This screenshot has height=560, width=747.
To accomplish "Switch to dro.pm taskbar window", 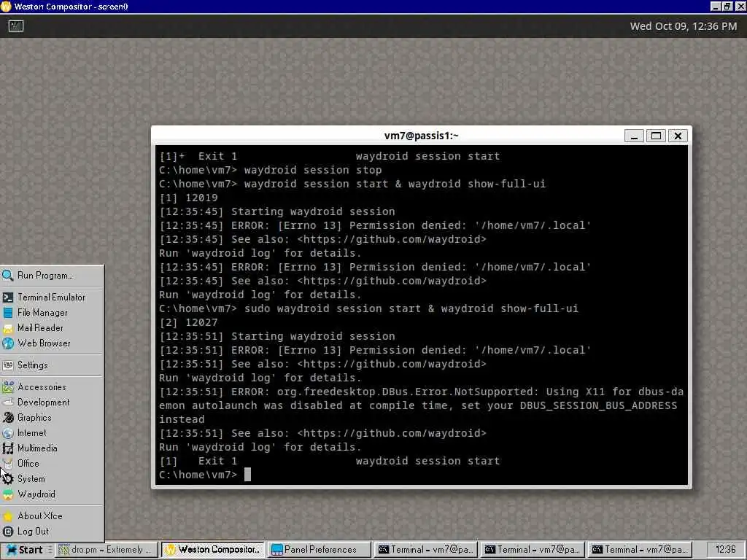I will (106, 550).
